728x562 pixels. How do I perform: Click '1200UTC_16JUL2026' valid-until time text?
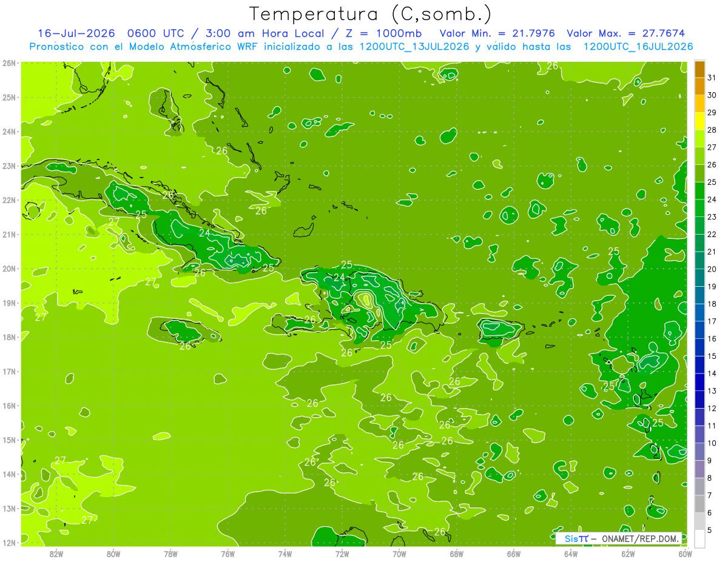click(x=638, y=47)
